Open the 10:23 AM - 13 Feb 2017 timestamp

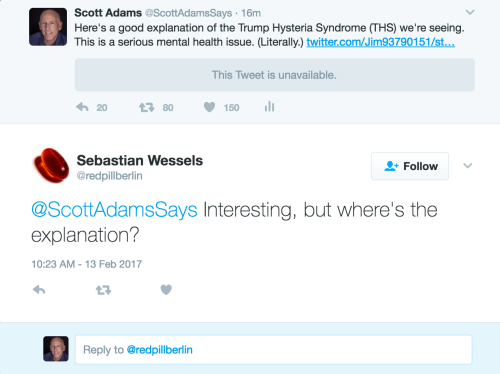(87, 264)
